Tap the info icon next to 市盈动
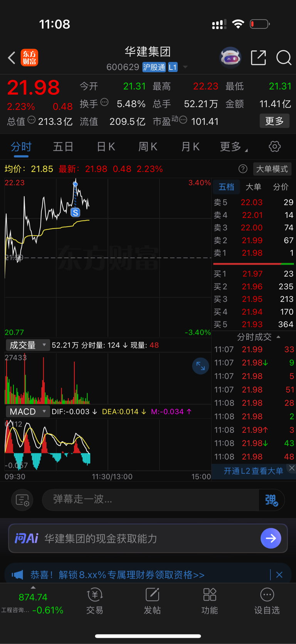Viewport: 296px width, 644px height. click(183, 120)
